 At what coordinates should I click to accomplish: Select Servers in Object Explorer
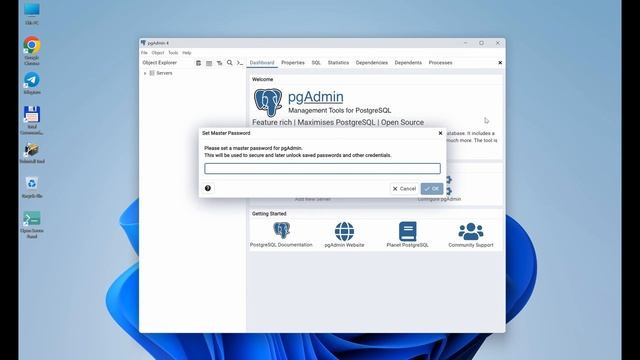click(x=164, y=73)
